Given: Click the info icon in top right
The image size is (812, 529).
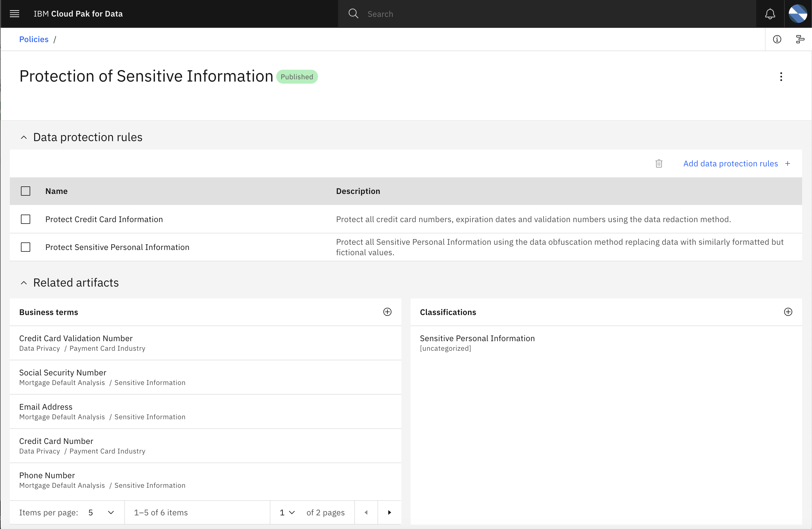Looking at the screenshot, I should 777,38.
